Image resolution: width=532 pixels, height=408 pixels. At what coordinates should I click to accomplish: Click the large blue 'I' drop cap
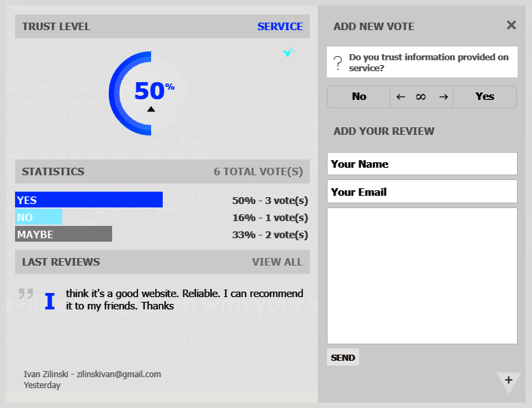pyautogui.click(x=50, y=301)
